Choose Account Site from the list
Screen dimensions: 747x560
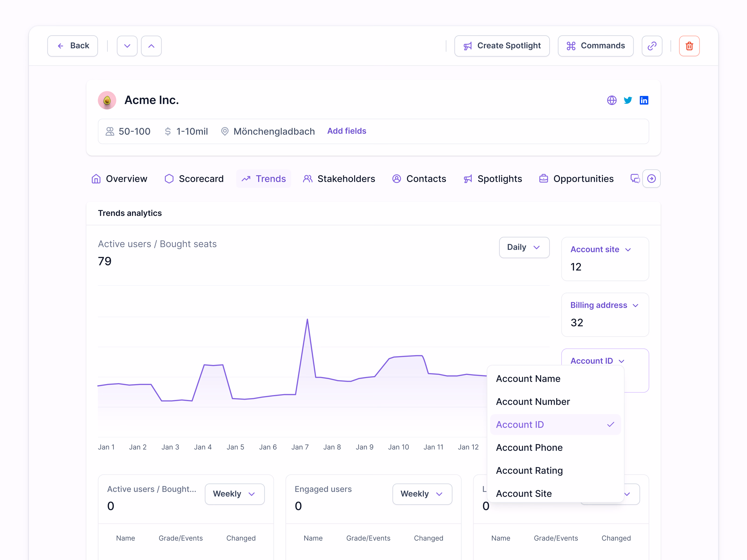556,493
